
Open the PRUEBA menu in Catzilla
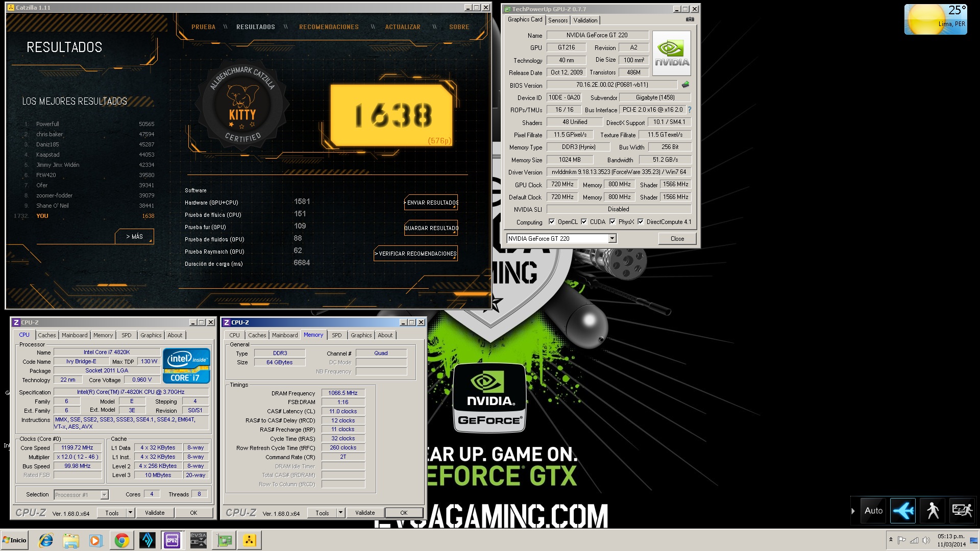[x=204, y=27]
